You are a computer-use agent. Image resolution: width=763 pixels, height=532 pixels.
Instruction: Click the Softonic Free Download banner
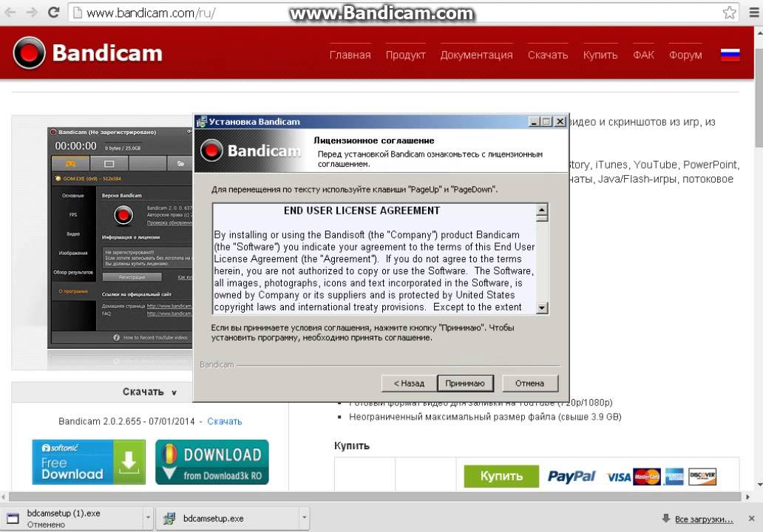(x=89, y=462)
